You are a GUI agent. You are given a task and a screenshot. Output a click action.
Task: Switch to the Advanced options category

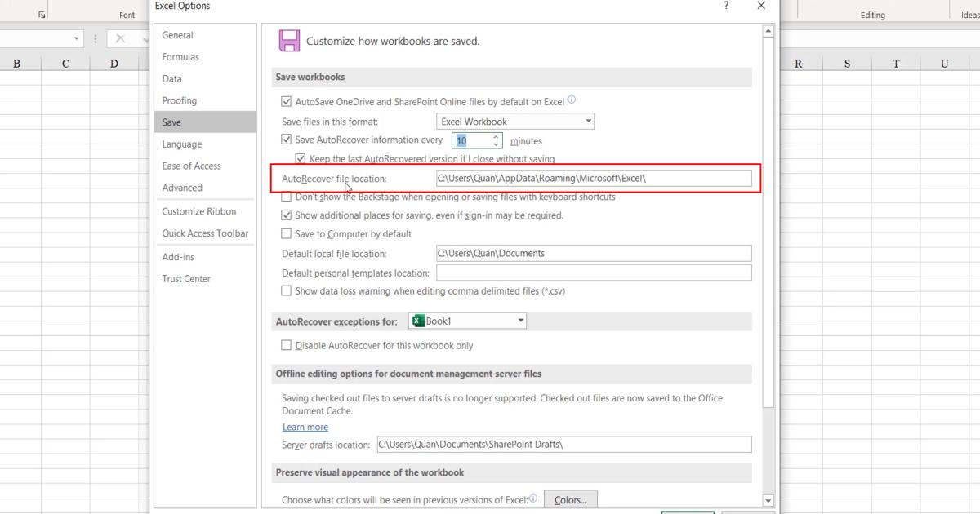click(x=181, y=188)
